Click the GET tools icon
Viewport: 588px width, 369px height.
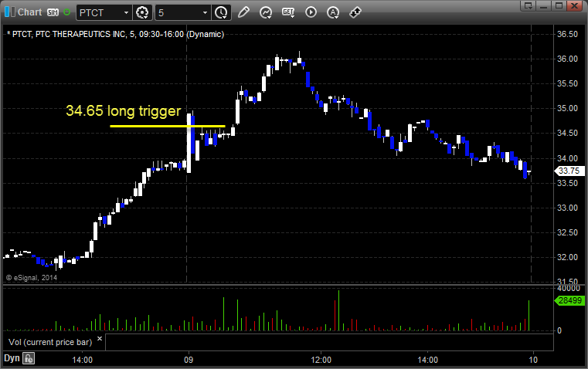[x=288, y=12]
